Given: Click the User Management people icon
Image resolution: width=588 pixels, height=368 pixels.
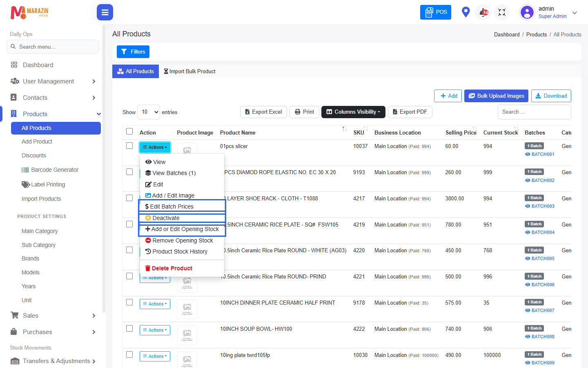Looking at the screenshot, I should (x=15, y=81).
